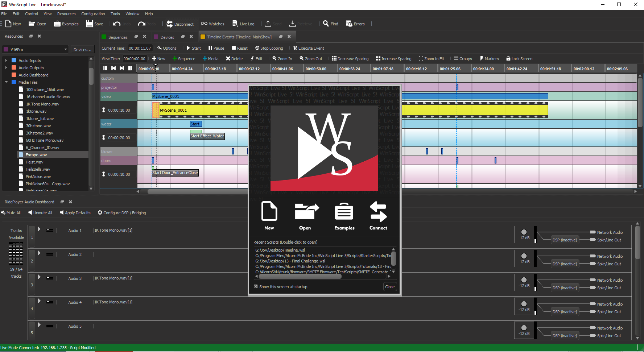Disconnect from the connected device
The width and height of the screenshot is (644, 352).
180,24
